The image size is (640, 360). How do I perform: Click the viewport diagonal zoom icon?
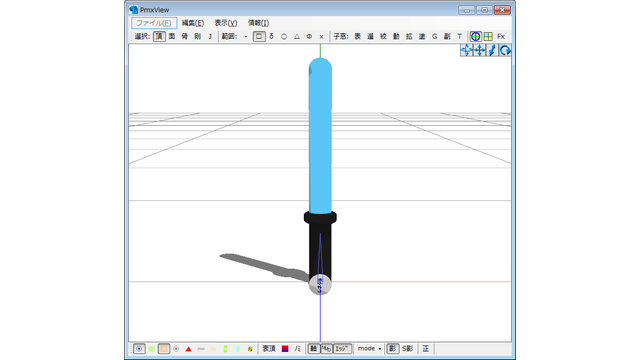coord(493,50)
